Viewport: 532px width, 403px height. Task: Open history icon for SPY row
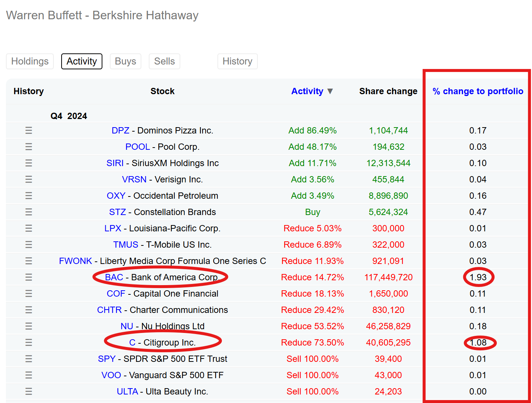[29, 359]
